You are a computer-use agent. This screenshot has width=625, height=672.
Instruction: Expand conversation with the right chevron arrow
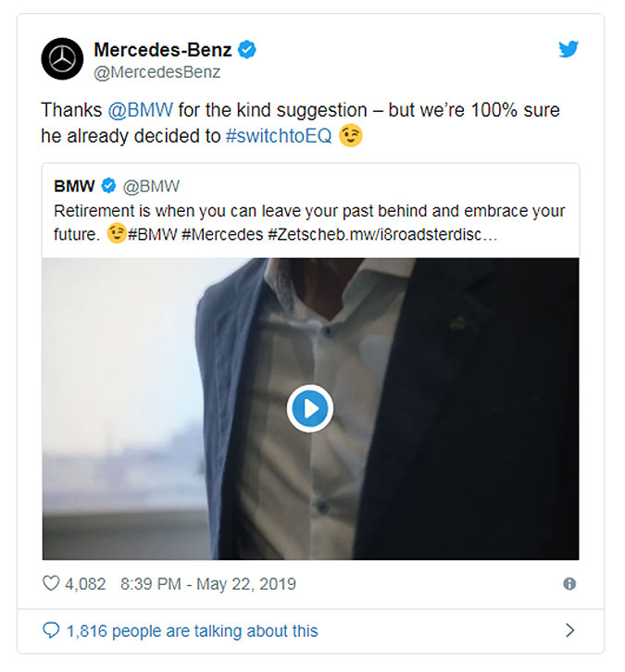(x=569, y=630)
